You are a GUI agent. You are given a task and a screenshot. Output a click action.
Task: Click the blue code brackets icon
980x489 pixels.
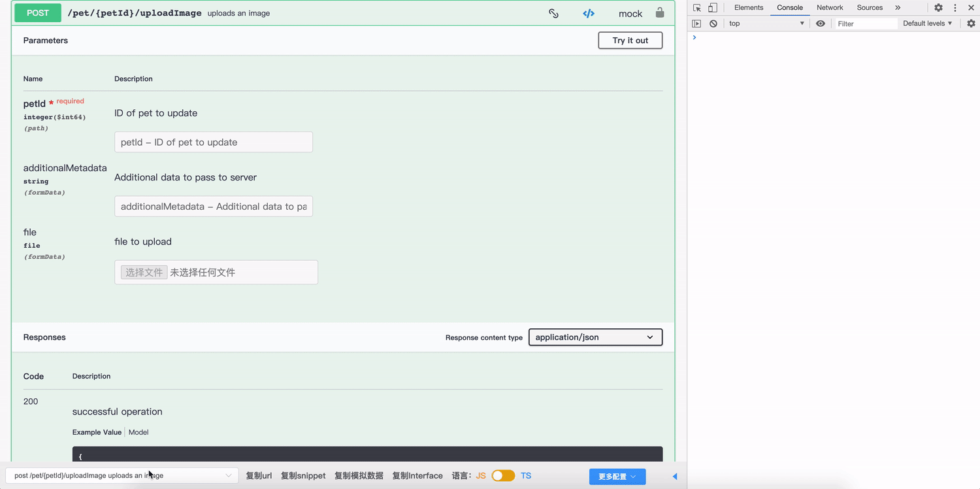(589, 13)
